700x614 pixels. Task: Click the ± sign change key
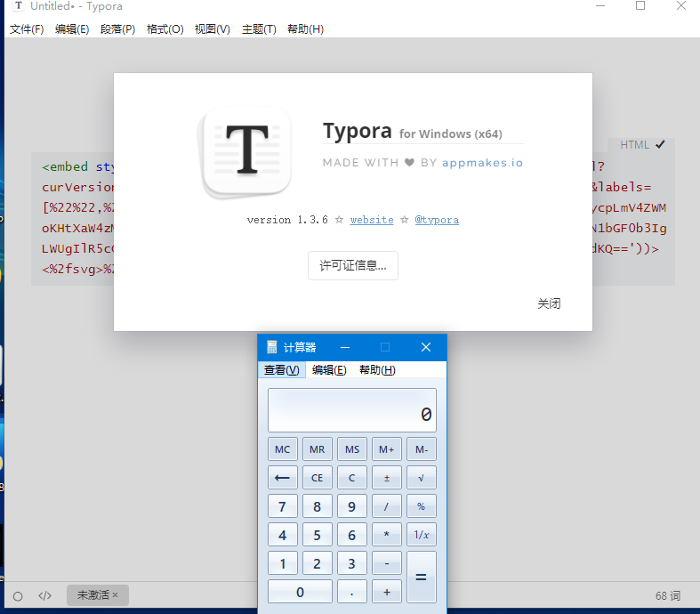pos(387,478)
